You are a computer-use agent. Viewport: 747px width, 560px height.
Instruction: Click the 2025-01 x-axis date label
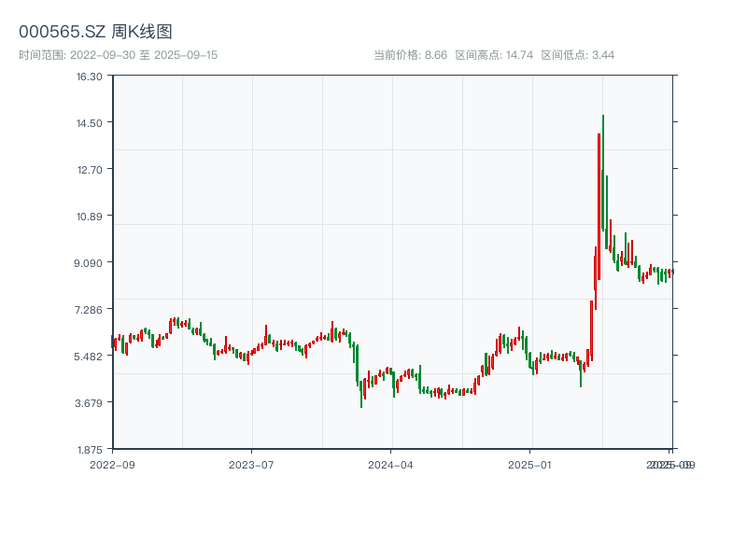[x=531, y=464]
